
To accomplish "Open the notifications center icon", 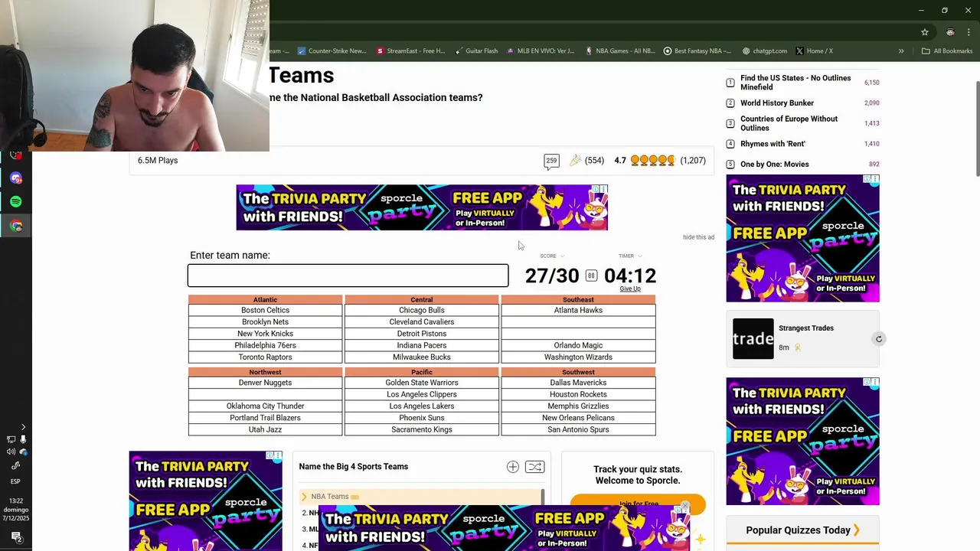I will 16,536.
